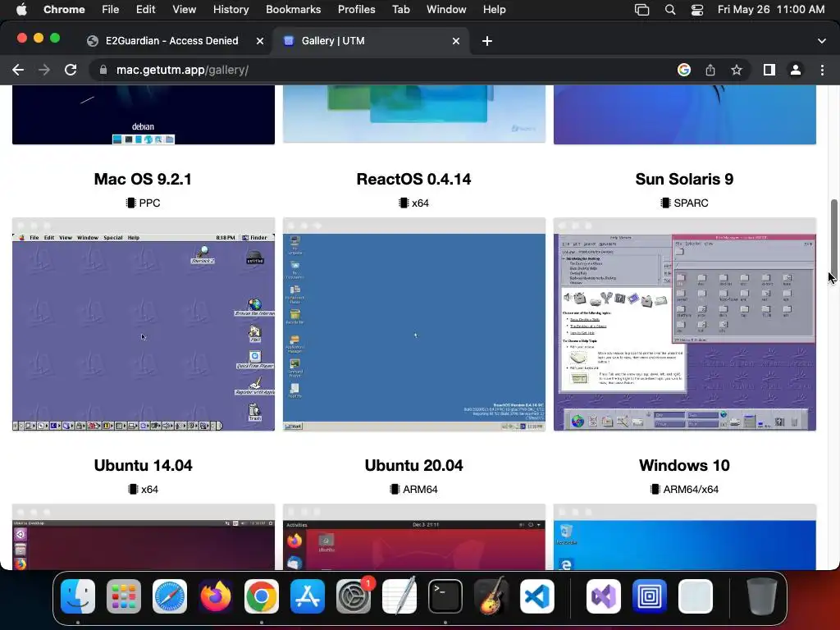Open the Tab menu
840x630 pixels.
pyautogui.click(x=400, y=10)
